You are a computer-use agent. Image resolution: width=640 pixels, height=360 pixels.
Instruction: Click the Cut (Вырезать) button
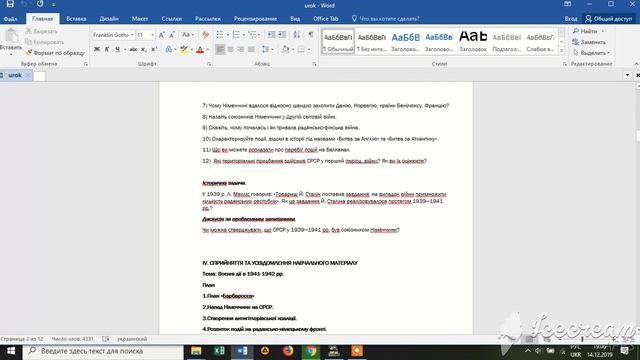click(41, 31)
